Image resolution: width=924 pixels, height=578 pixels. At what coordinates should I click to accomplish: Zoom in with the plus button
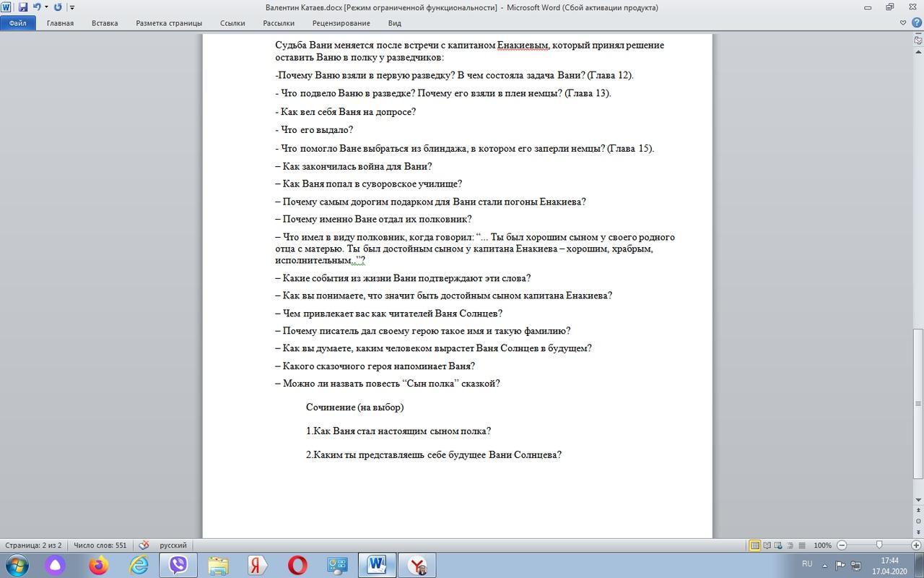(916, 545)
